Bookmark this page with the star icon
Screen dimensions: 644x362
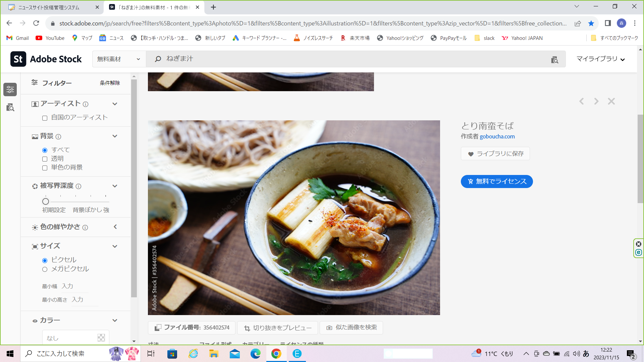coord(591,23)
